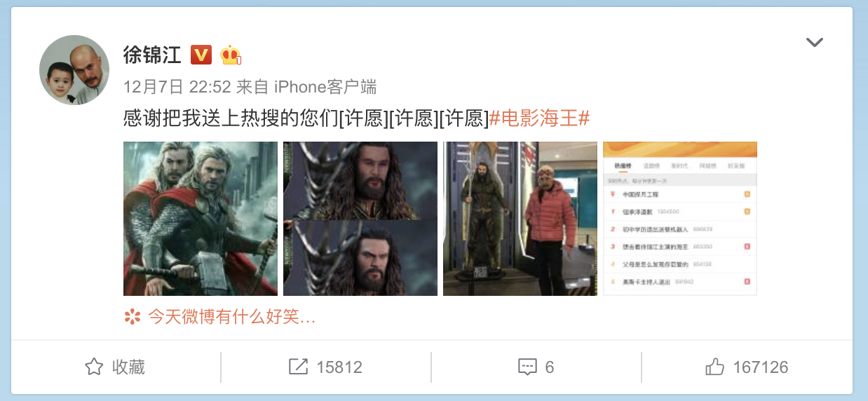
Task: Enlarge the hot search list screenshot thumbnail
Action: [x=680, y=219]
